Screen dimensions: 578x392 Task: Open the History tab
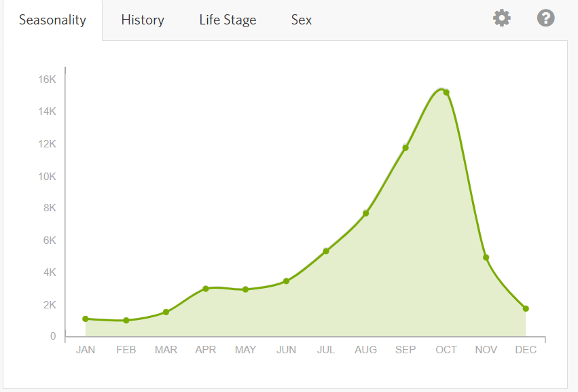[x=143, y=20]
